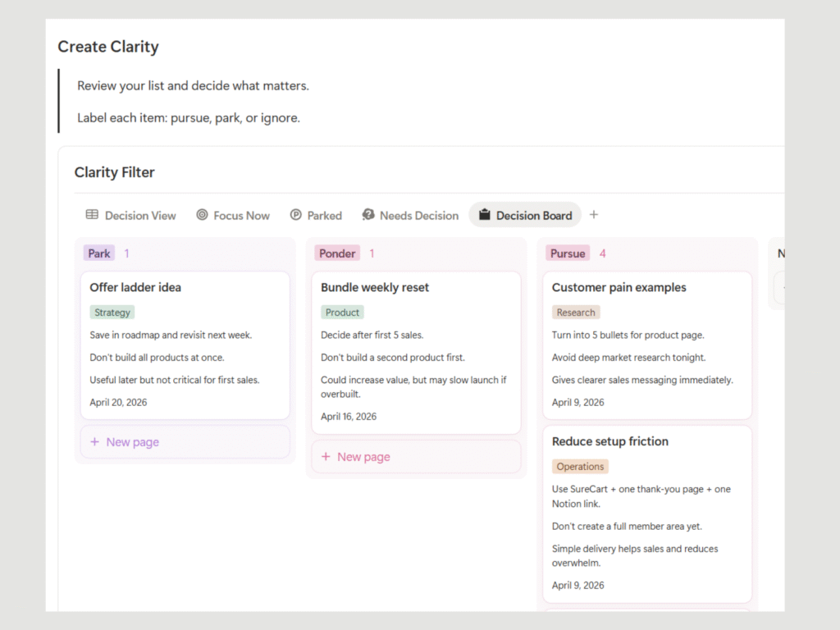
Task: Open the Customer pain examples card
Action: coord(619,288)
